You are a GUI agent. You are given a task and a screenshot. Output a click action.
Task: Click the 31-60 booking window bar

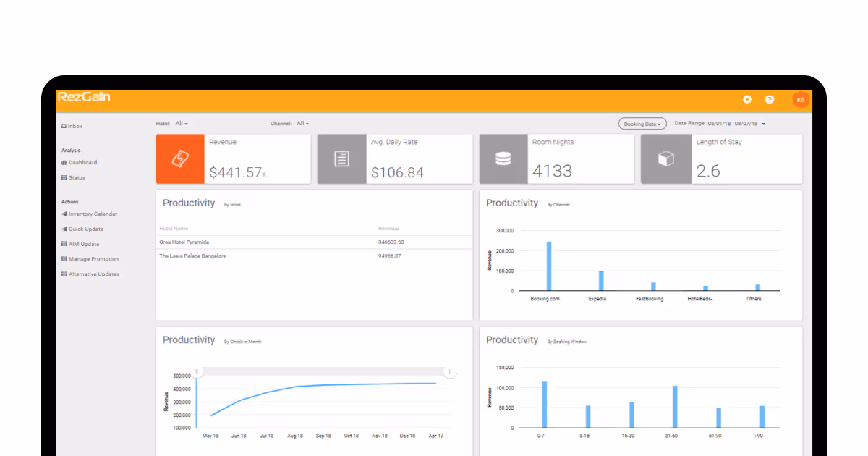[675, 407]
